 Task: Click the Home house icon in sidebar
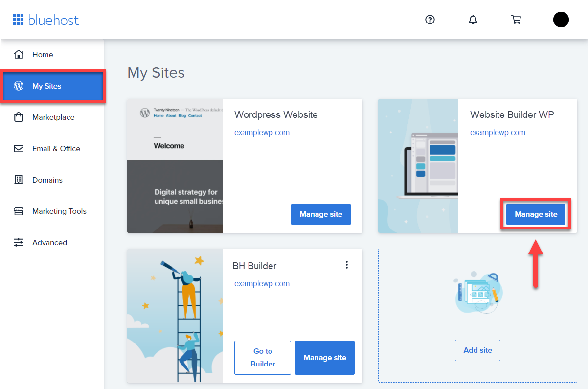pyautogui.click(x=19, y=54)
